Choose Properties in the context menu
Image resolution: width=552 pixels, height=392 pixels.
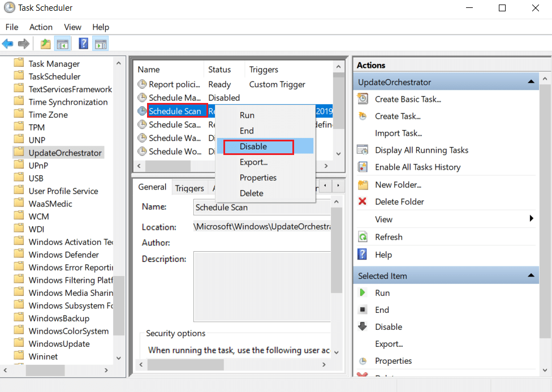pos(265,178)
